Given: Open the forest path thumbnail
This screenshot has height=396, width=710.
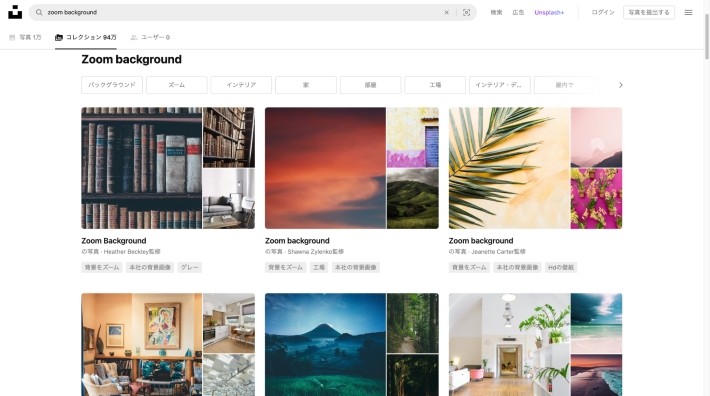Looking at the screenshot, I should pos(413,323).
